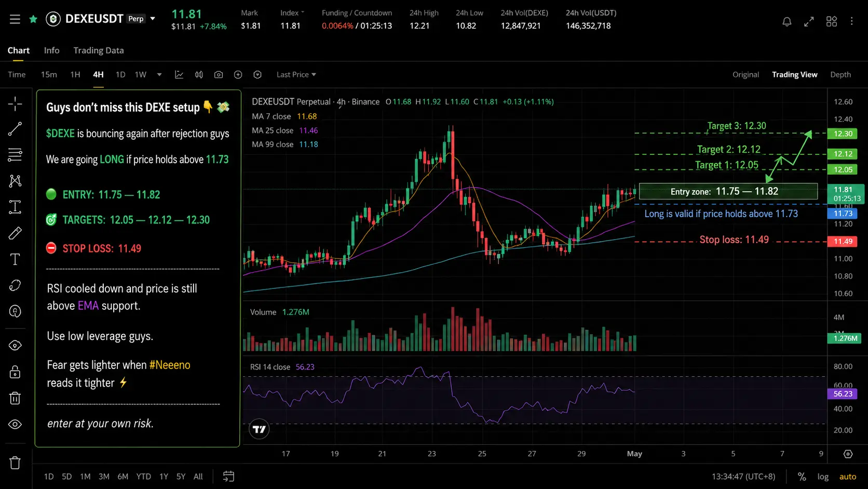Select the 4H timeframe
Image resolution: width=868 pixels, height=489 pixels.
pyautogui.click(x=98, y=75)
